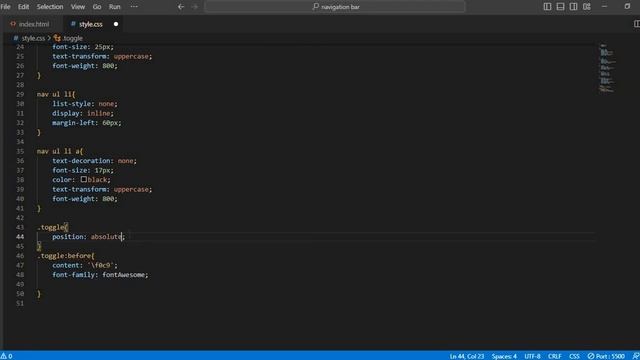The height and width of the screenshot is (360, 640).
Task: Click the '.toggle:before{' selector
Action: [x=66, y=256]
